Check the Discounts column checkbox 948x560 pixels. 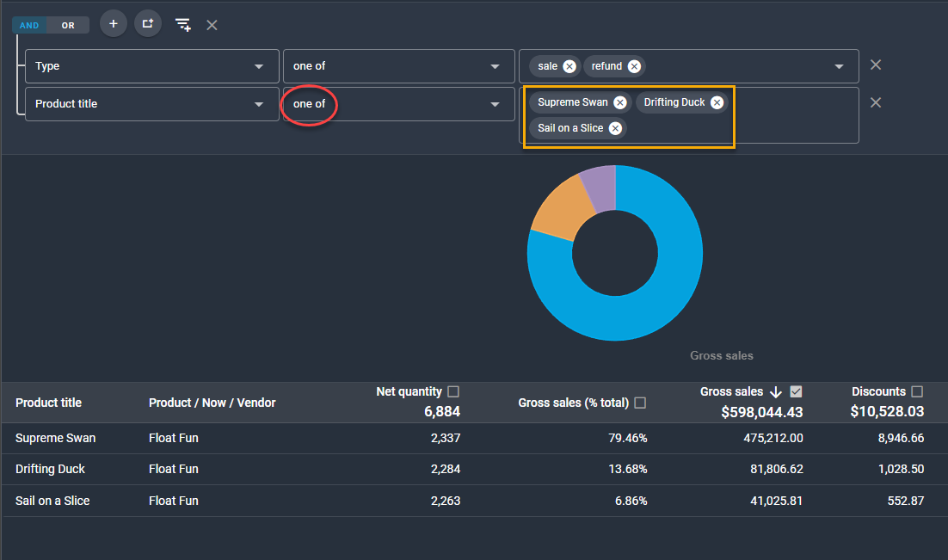pyautogui.click(x=917, y=391)
